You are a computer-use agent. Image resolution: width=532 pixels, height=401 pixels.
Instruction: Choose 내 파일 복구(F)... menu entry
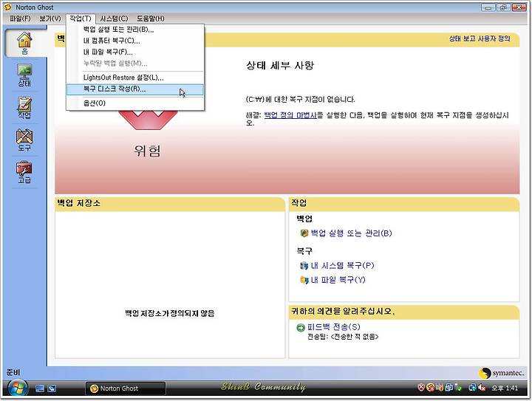click(x=135, y=52)
